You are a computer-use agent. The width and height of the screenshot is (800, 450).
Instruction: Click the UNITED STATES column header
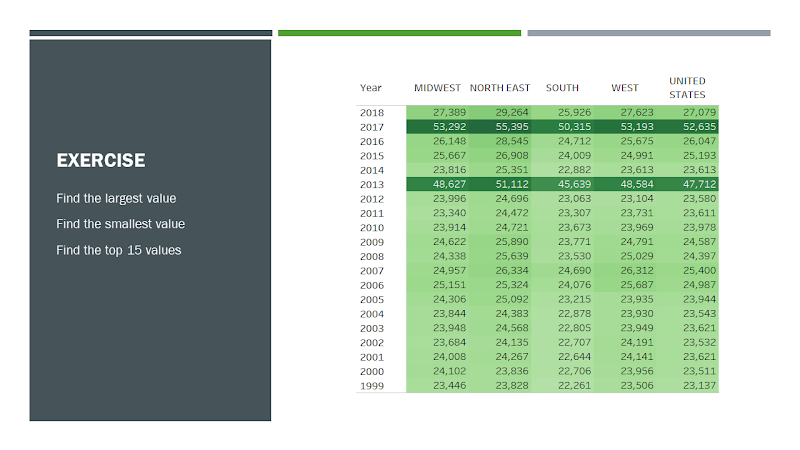click(687, 88)
